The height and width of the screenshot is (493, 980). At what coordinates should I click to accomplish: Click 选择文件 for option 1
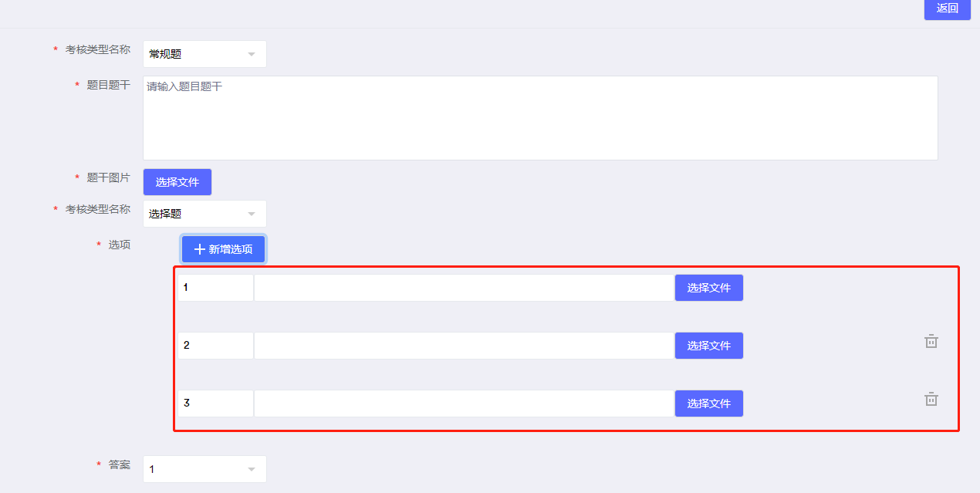point(708,288)
